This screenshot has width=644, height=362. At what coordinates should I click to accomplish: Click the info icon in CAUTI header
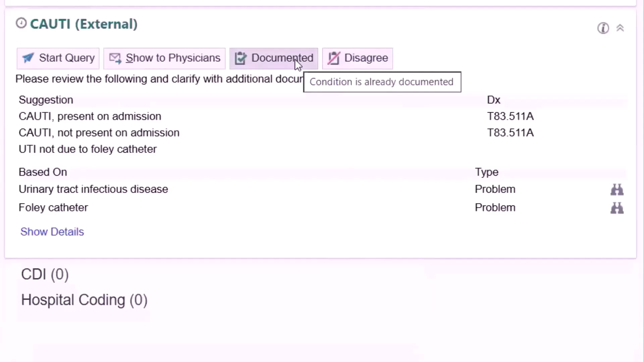click(x=603, y=28)
